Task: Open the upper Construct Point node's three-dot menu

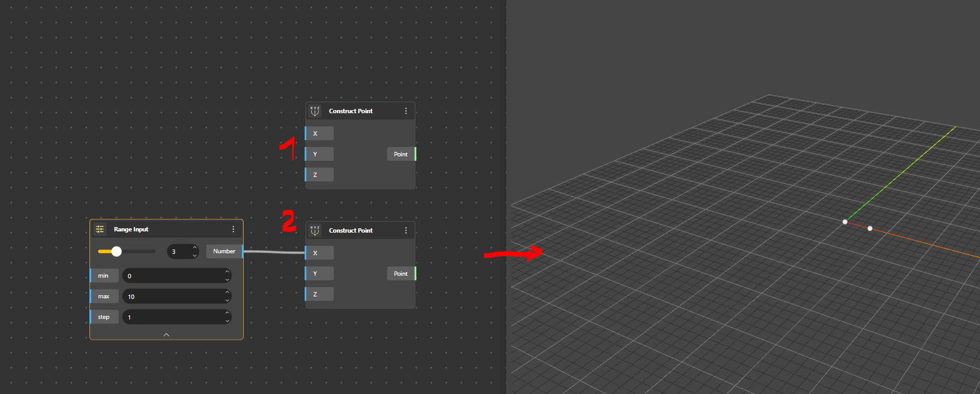Action: click(406, 111)
